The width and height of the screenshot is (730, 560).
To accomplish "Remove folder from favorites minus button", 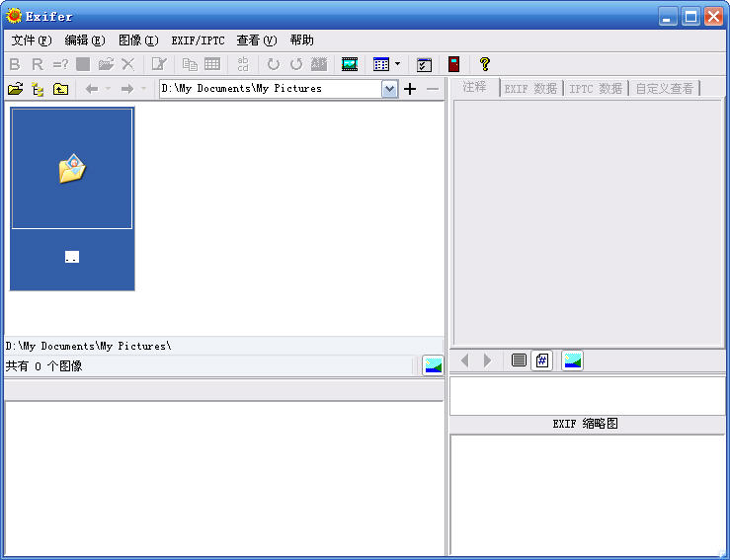I will click(x=433, y=89).
